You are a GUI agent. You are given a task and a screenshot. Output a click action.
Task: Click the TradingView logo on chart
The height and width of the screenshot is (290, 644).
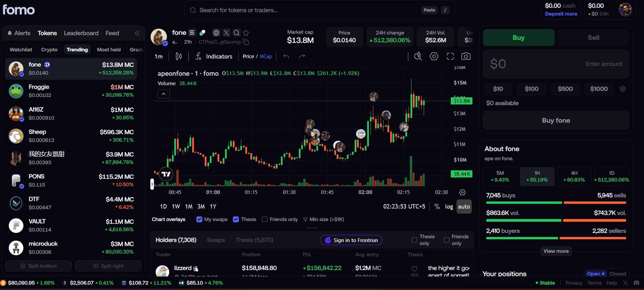click(x=166, y=174)
